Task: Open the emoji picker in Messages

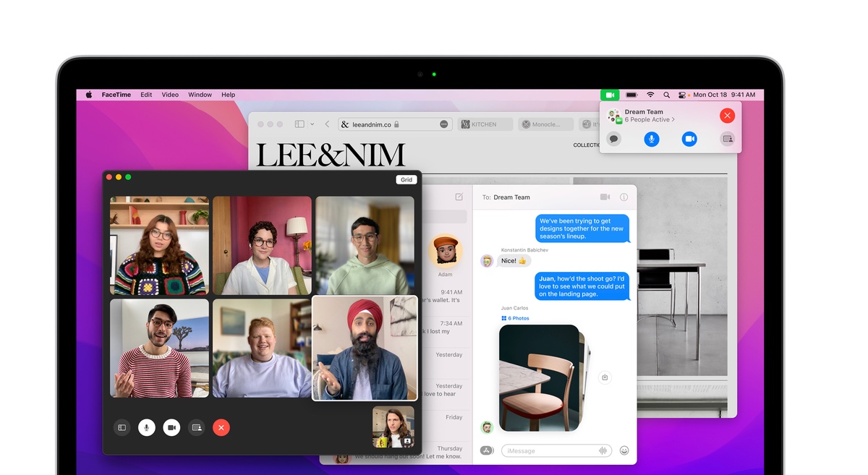Action: click(624, 450)
